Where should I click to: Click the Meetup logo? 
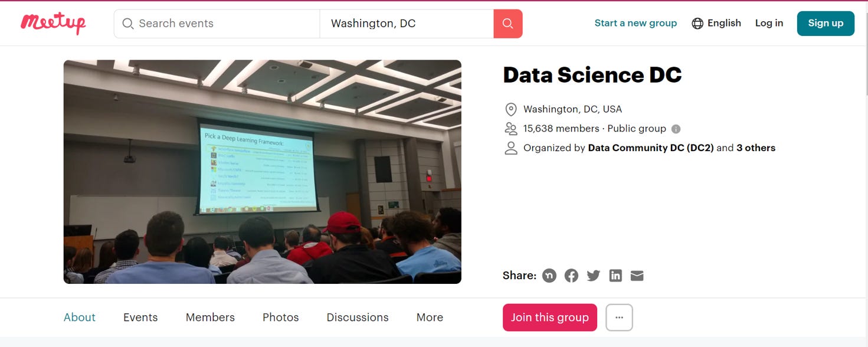click(x=53, y=23)
